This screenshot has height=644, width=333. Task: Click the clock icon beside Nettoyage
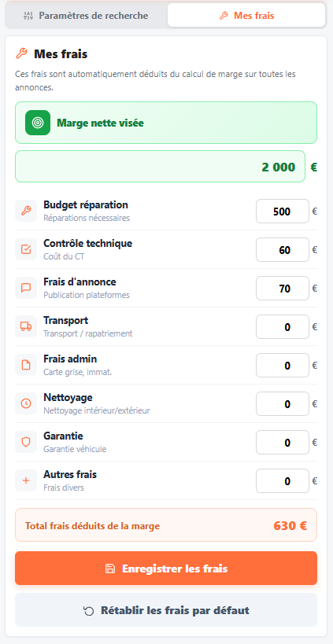(x=26, y=403)
